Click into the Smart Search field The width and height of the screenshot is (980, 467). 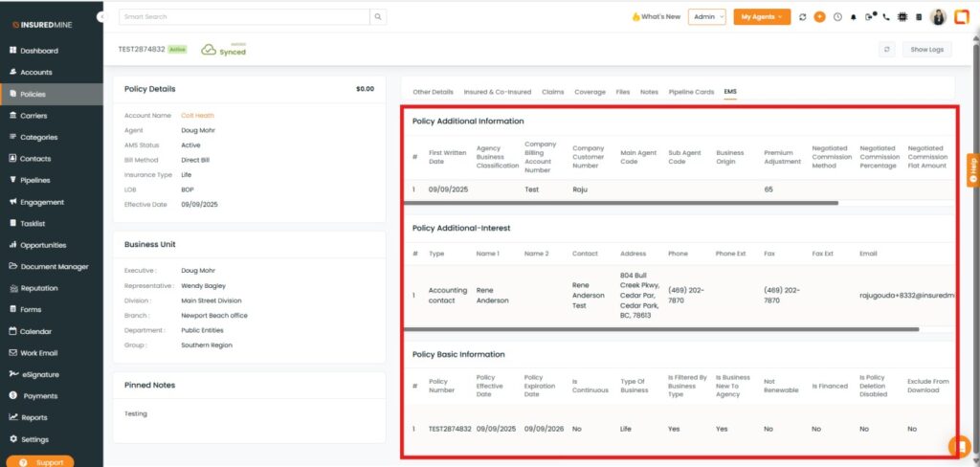pos(244,17)
